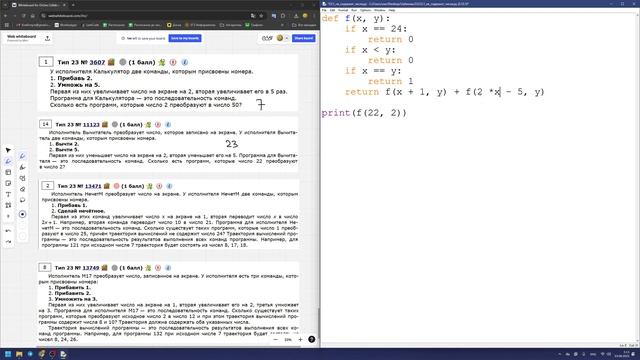Click the 'def f(x, y):' line in editor
Image resolution: width=640 pixels, height=360 pixels.
356,19
